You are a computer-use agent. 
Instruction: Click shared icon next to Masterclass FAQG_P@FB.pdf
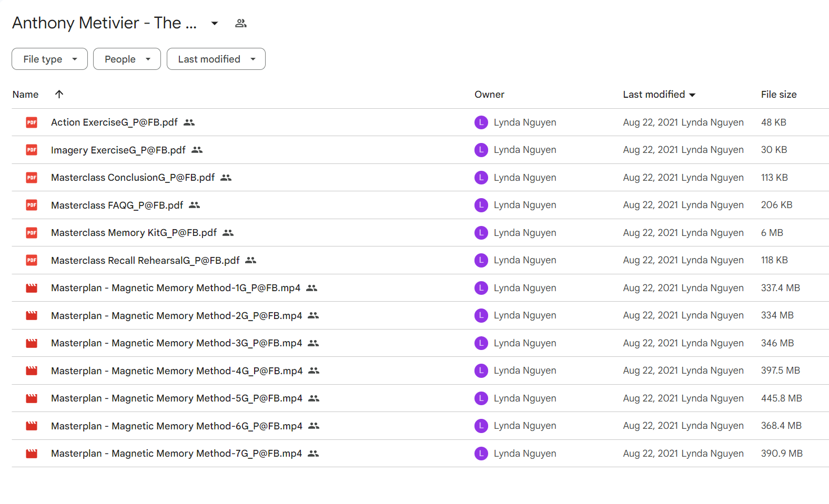pos(195,205)
